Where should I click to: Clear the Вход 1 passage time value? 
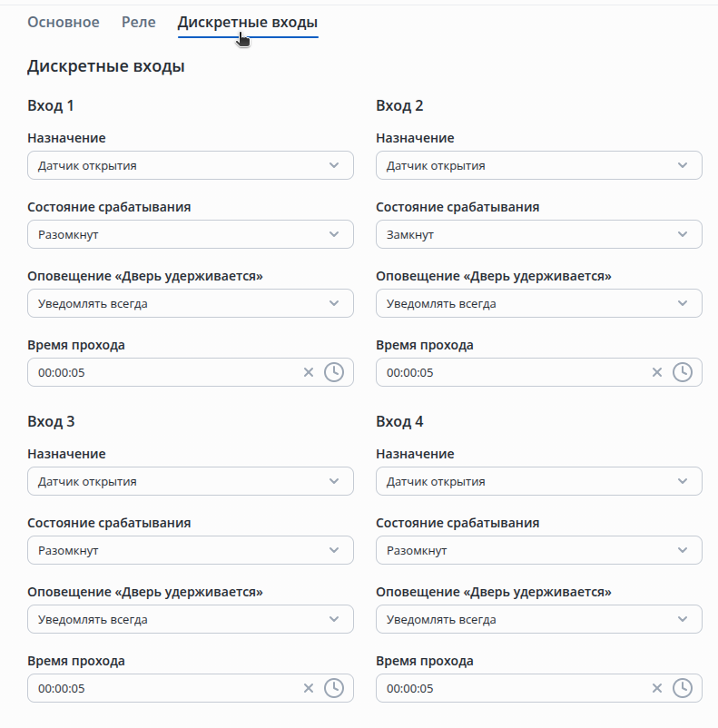click(x=308, y=372)
